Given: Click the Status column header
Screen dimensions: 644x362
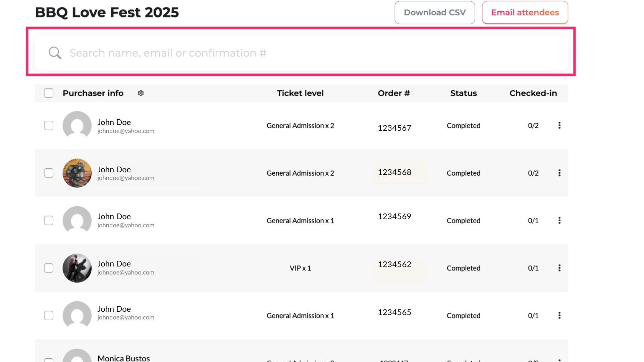Looking at the screenshot, I should pos(463,93).
